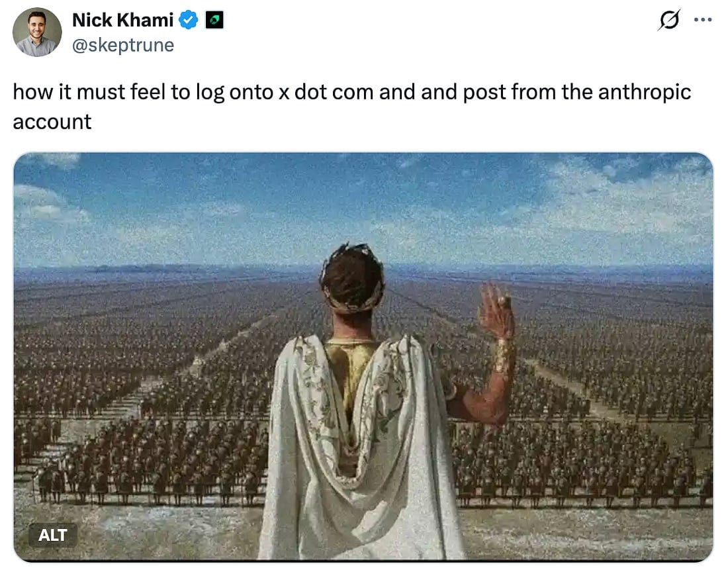The image size is (728, 568).
Task: Click the gold bracelet on the raised arm
Action: tap(504, 357)
